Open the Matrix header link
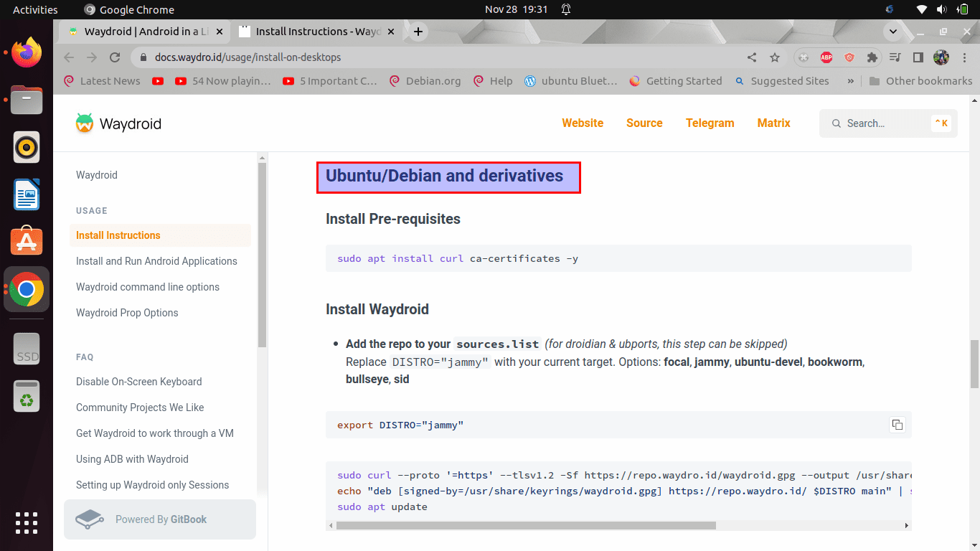The image size is (980, 551). (x=774, y=123)
